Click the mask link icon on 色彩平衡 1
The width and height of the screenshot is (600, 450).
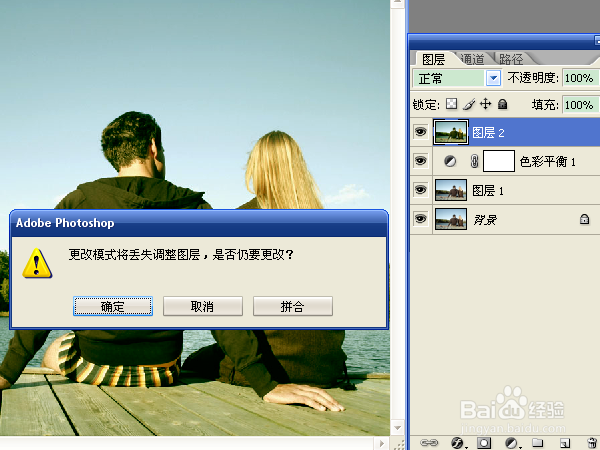474,161
